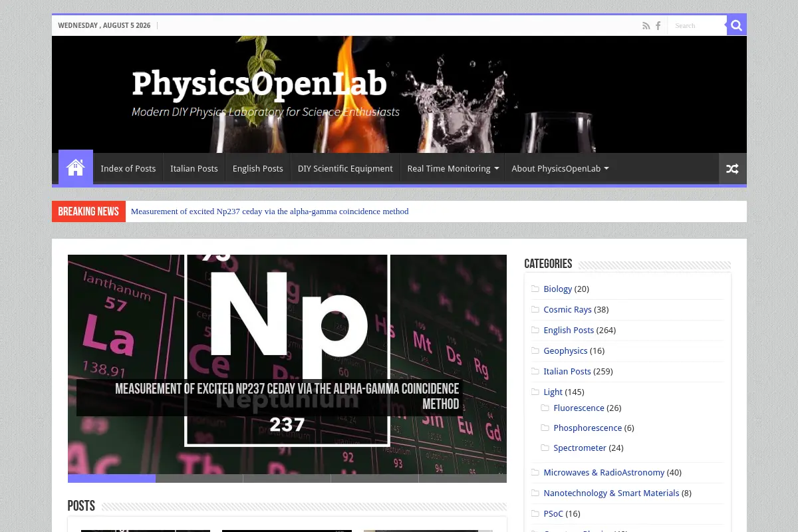Viewport: 798px width, 532px height.
Task: Open English Posts in navigation bar
Action: coord(258,168)
